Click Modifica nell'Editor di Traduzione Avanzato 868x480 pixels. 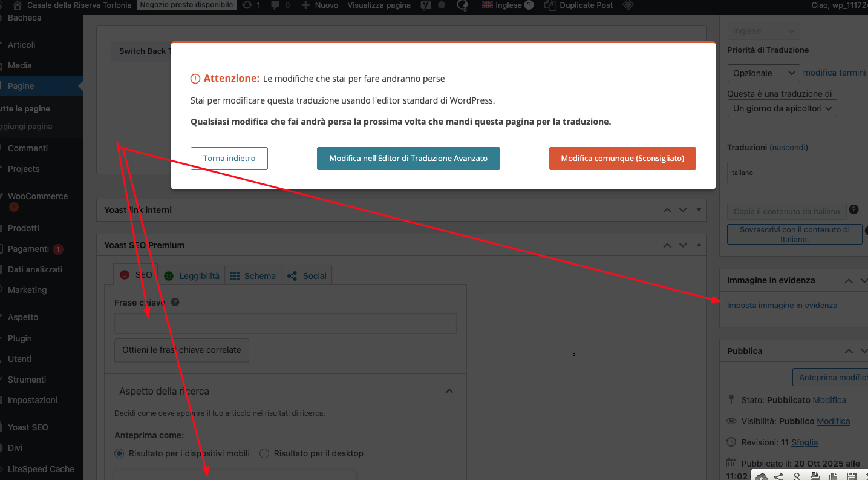[408, 159]
